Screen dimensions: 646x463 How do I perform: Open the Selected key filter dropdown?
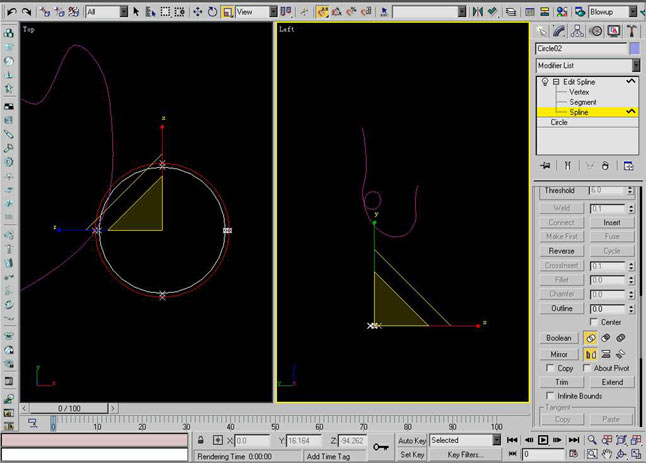tap(465, 440)
